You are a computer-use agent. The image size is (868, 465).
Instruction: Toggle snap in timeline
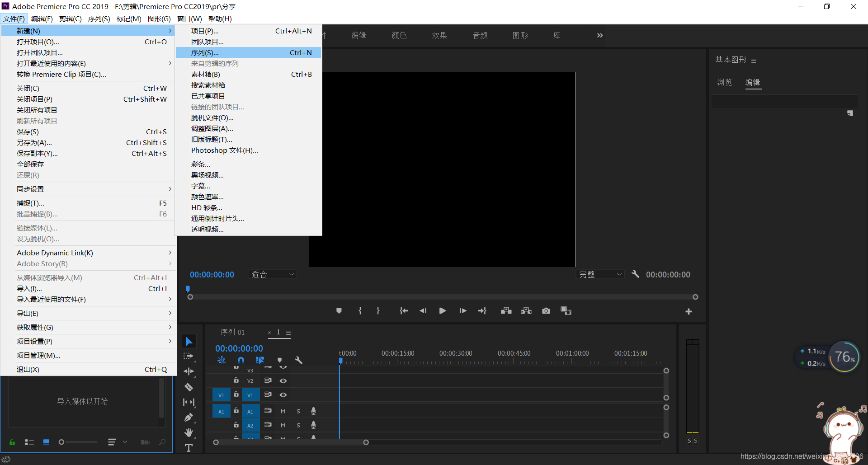coord(241,360)
